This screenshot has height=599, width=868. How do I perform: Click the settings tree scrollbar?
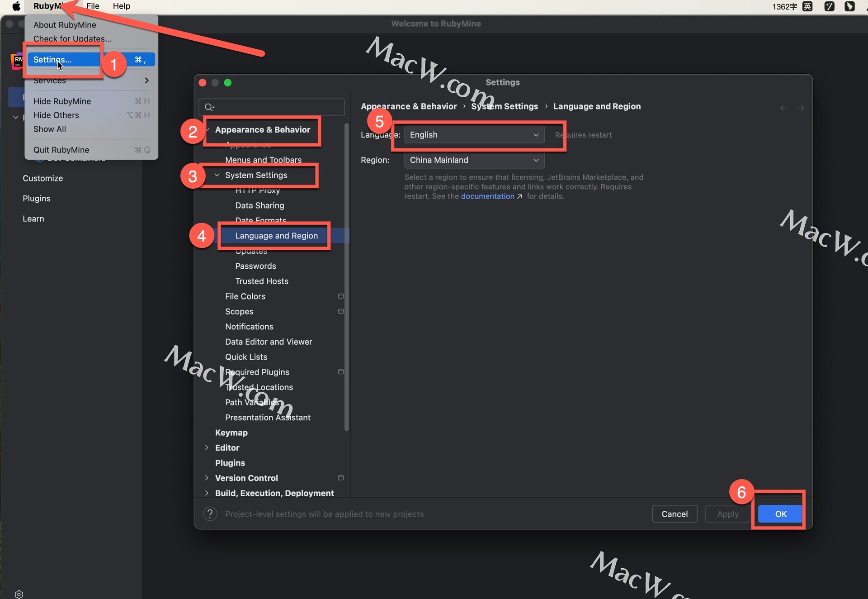coord(347,277)
